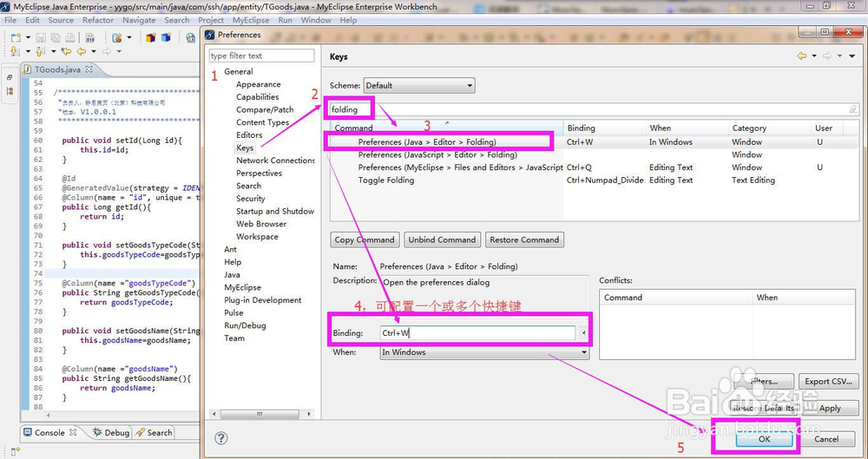Click the New wizard icon in main toolbar

(16, 37)
